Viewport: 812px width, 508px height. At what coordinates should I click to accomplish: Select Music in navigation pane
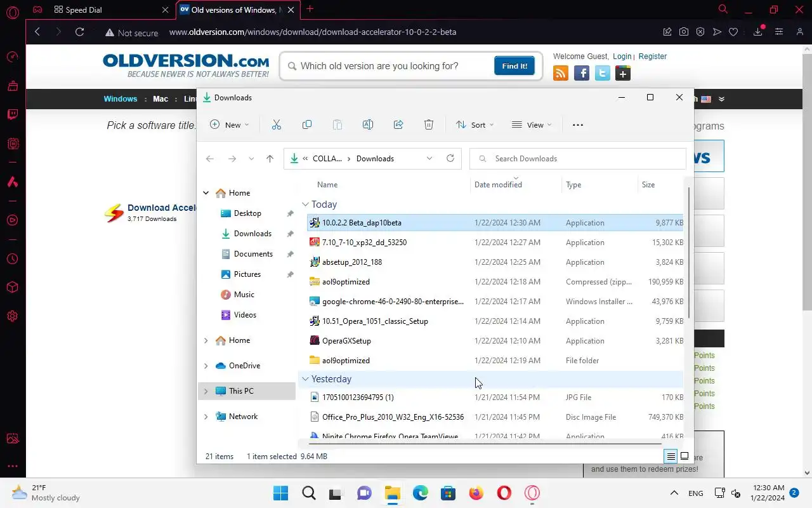point(244,295)
